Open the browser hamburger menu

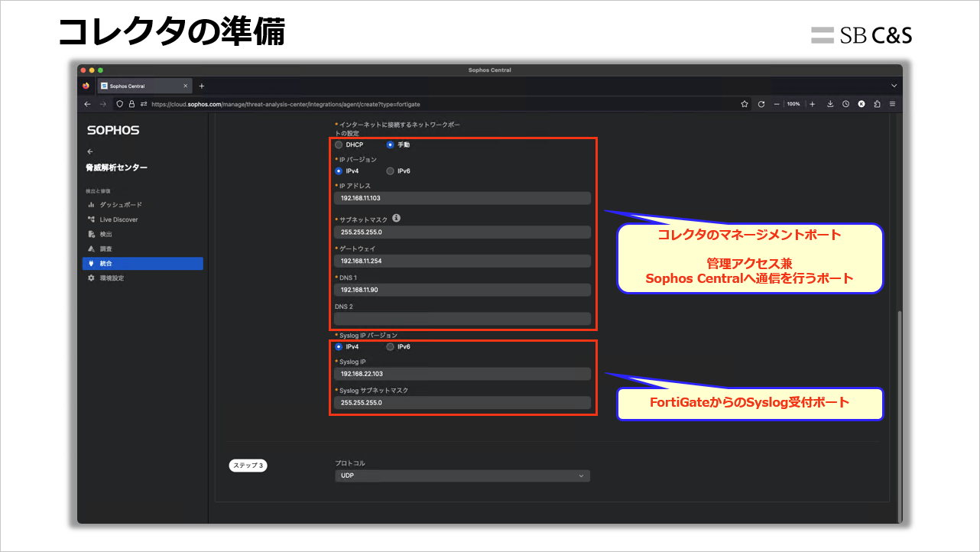pos(892,104)
